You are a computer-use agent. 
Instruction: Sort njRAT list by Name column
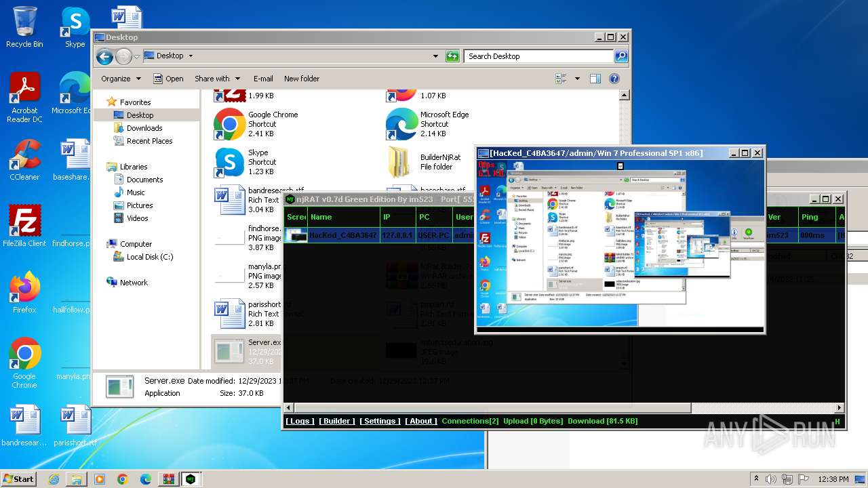click(x=343, y=217)
